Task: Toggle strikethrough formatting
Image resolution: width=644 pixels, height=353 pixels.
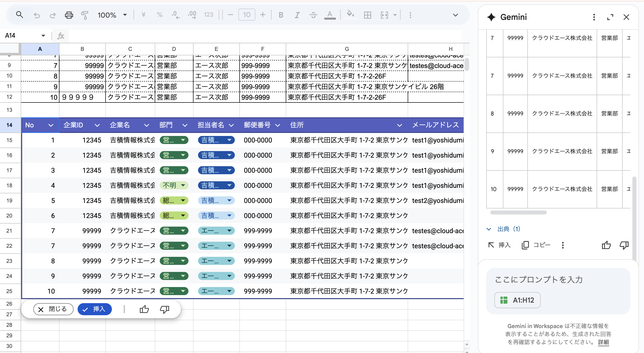Action: tap(313, 15)
